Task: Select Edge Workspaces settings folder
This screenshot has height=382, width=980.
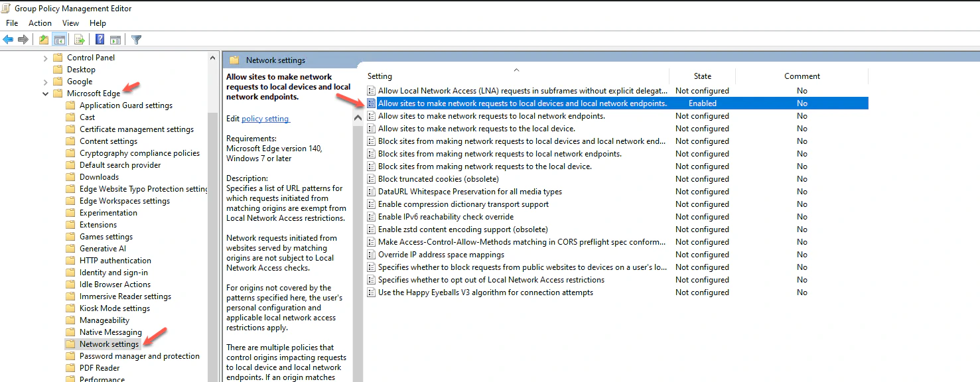Action: (125, 201)
